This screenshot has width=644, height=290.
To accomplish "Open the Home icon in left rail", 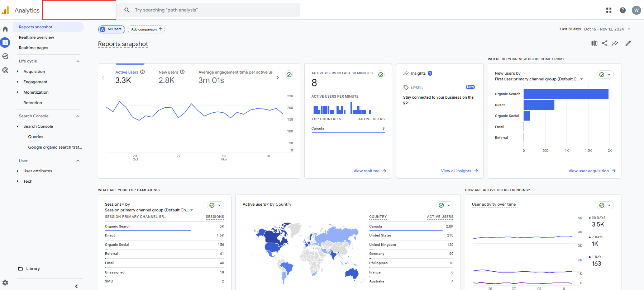I will tap(5, 29).
